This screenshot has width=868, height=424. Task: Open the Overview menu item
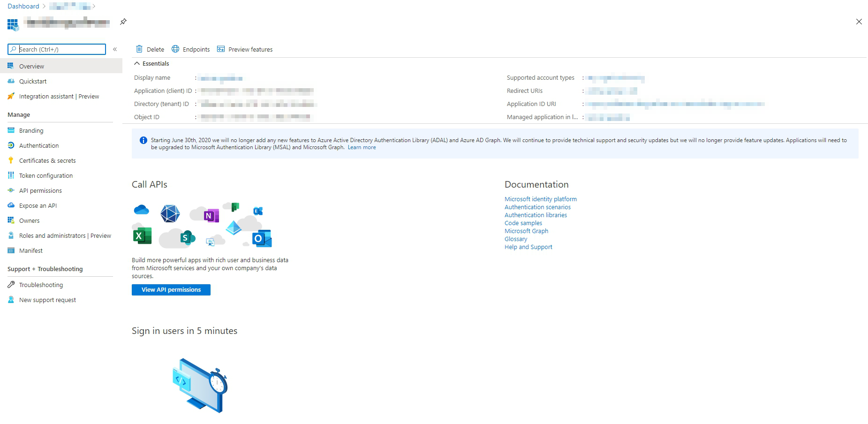pyautogui.click(x=61, y=66)
